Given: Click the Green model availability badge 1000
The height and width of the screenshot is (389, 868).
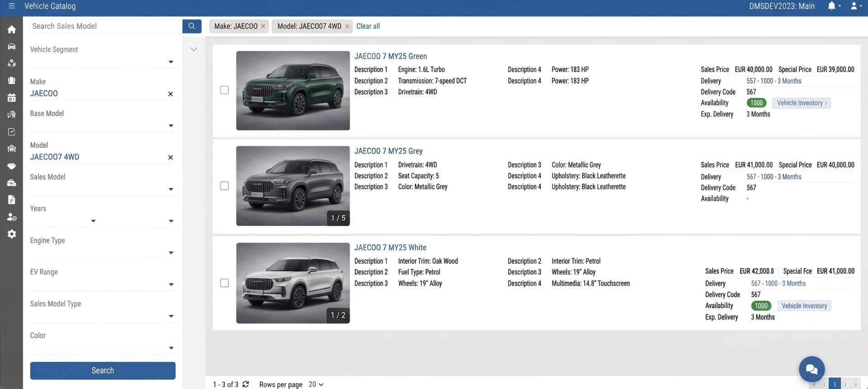Looking at the screenshot, I should tap(756, 103).
